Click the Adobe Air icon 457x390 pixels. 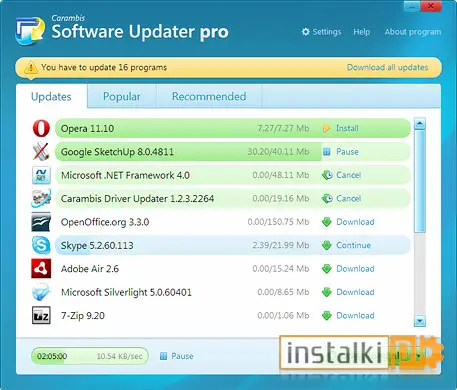click(x=41, y=269)
